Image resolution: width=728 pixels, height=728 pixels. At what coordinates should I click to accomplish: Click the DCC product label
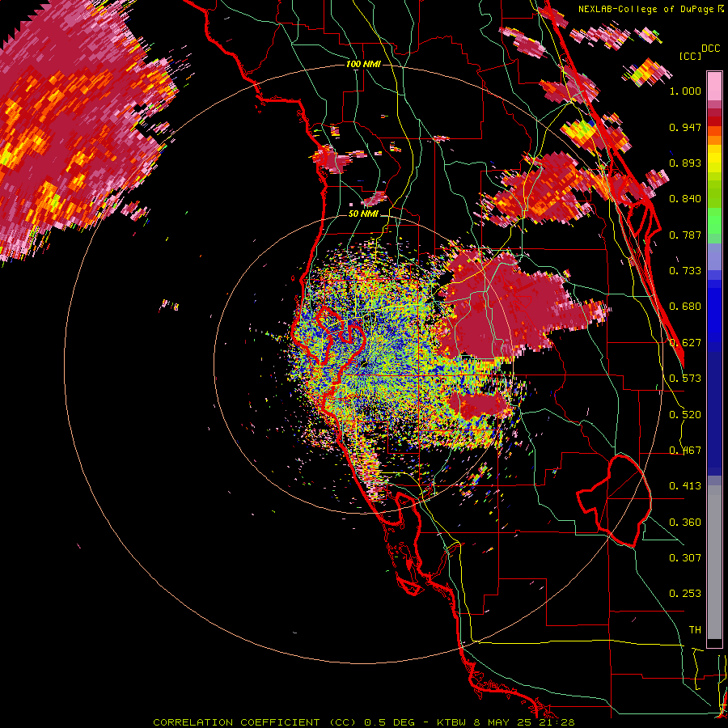[710, 49]
